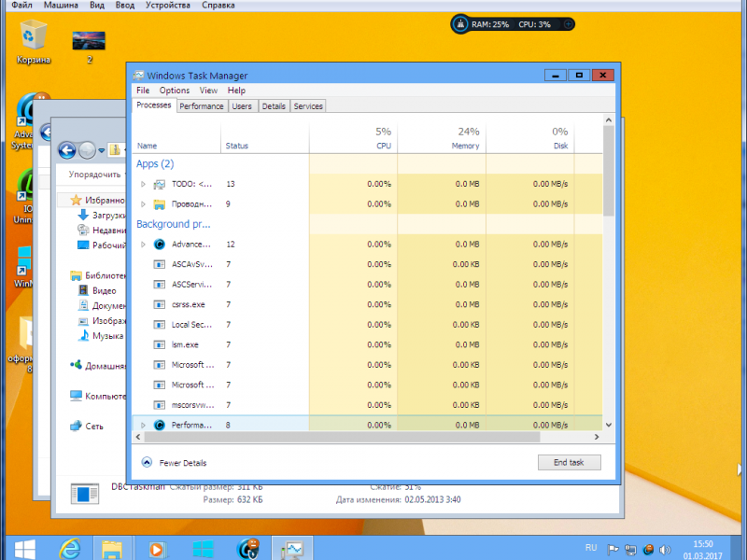Click the Explorer forward arrow button
Screen dimensions: 747x560
[87, 150]
